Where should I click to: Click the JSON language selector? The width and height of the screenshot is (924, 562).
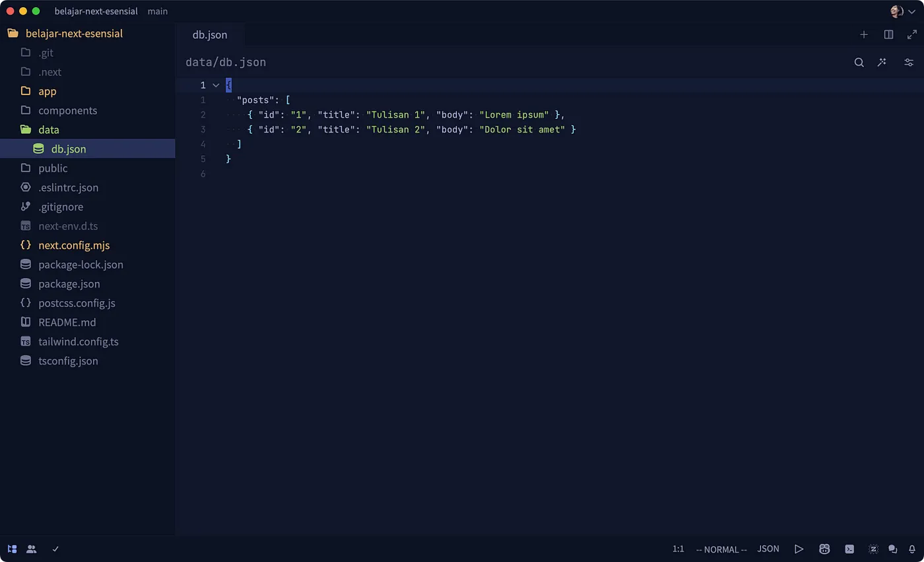pyautogui.click(x=768, y=549)
